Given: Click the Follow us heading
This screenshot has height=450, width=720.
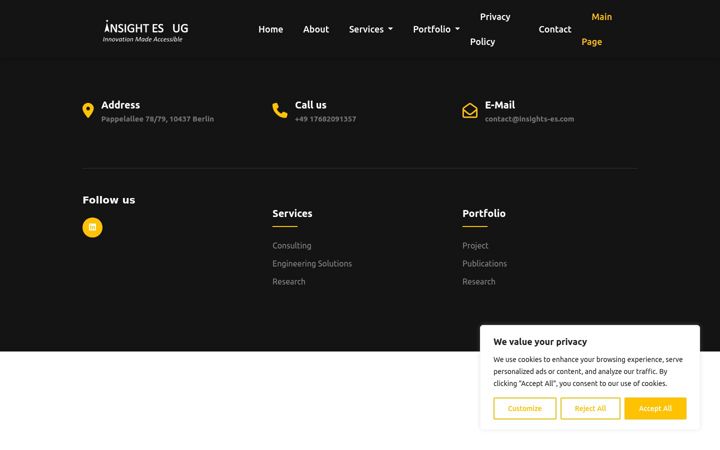Looking at the screenshot, I should pos(109,200).
